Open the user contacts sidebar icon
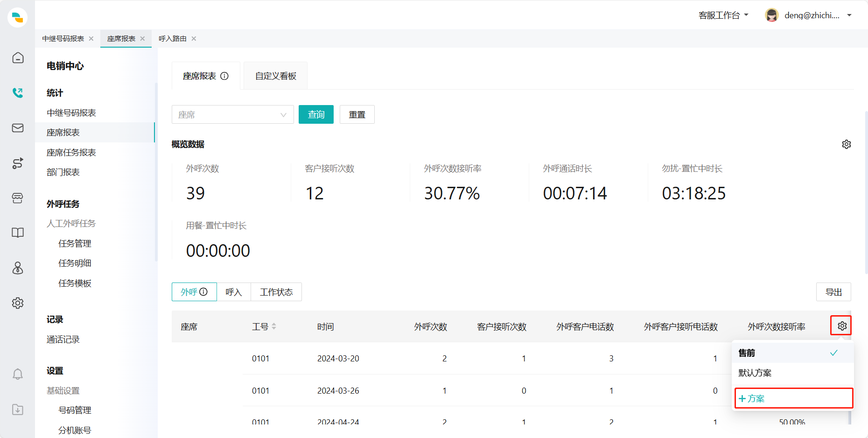868x438 pixels. [x=18, y=268]
